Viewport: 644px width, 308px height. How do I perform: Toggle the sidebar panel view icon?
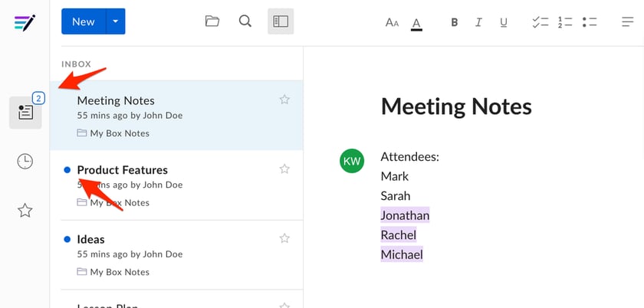coord(281,21)
